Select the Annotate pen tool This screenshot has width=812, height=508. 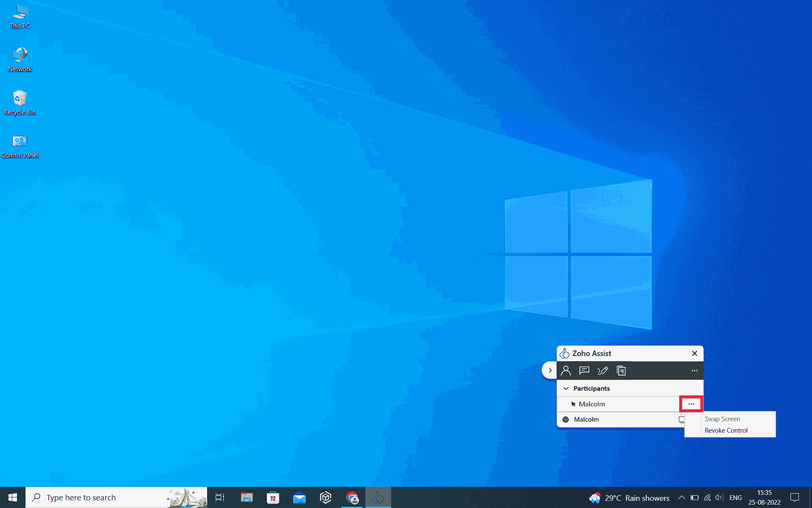tap(603, 370)
